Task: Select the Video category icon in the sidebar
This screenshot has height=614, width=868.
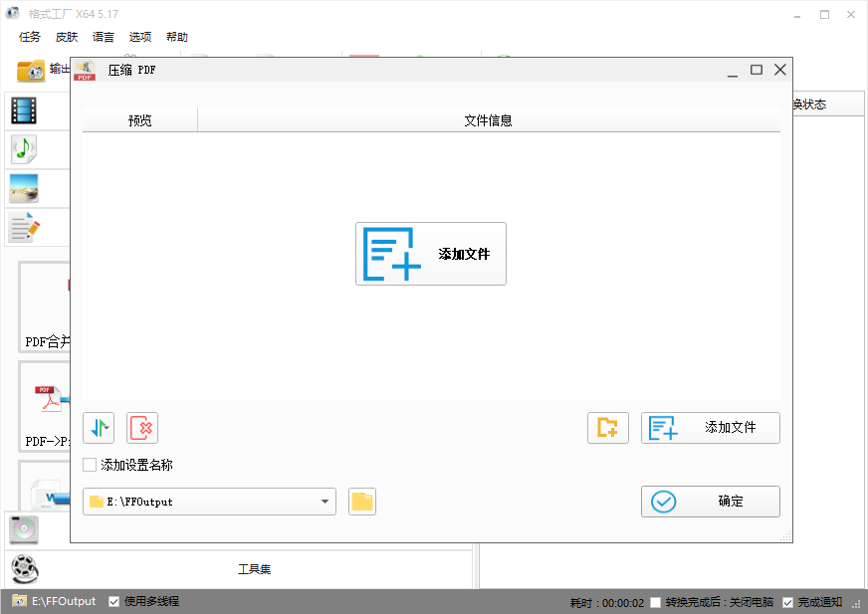Action: point(23,110)
